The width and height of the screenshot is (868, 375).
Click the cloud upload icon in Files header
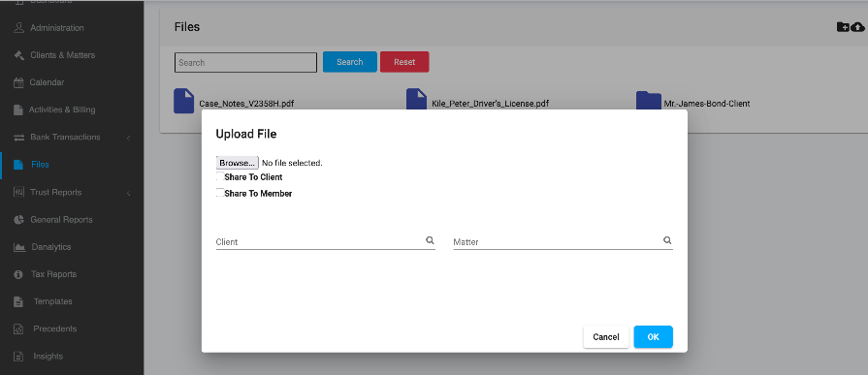857,27
